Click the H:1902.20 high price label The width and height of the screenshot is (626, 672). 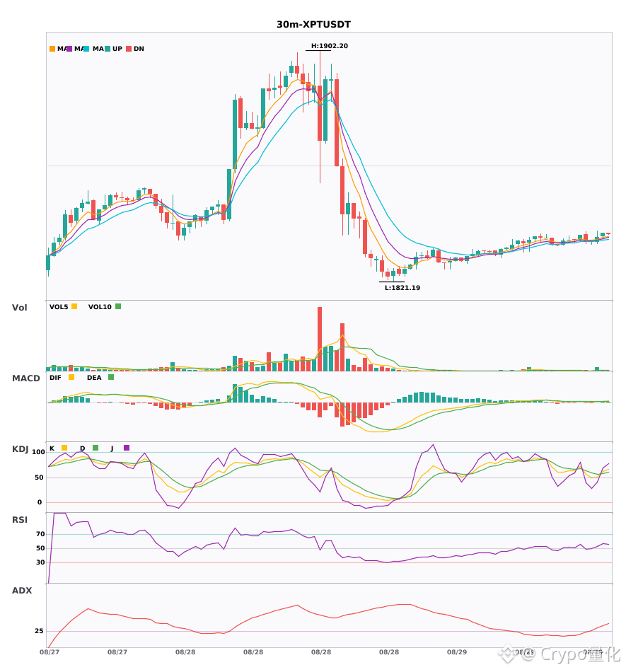[x=330, y=46]
